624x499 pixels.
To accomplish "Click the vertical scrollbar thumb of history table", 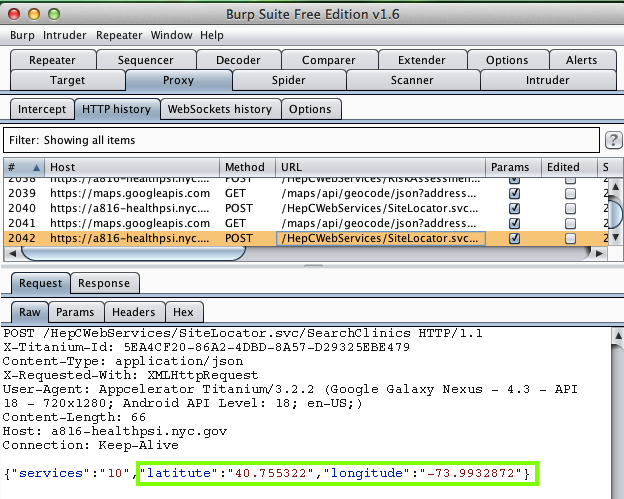I will [x=615, y=215].
